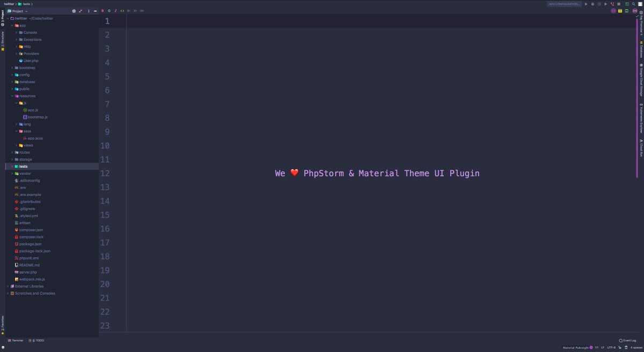Click line number 12 in the gutter

click(105, 174)
